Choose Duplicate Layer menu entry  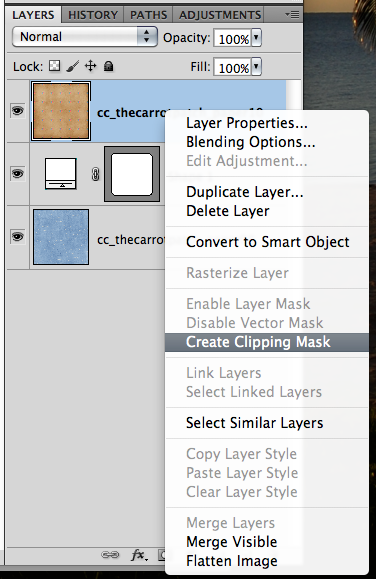click(245, 192)
